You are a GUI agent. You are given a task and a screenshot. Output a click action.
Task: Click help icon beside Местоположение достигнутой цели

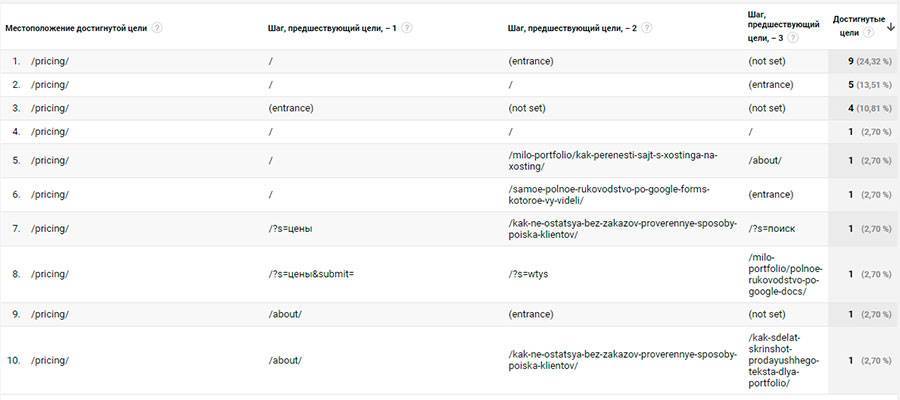point(157,28)
